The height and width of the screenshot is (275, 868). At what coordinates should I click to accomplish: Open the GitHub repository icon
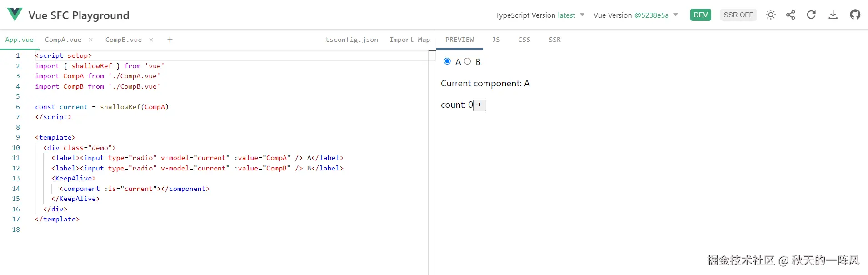(855, 15)
